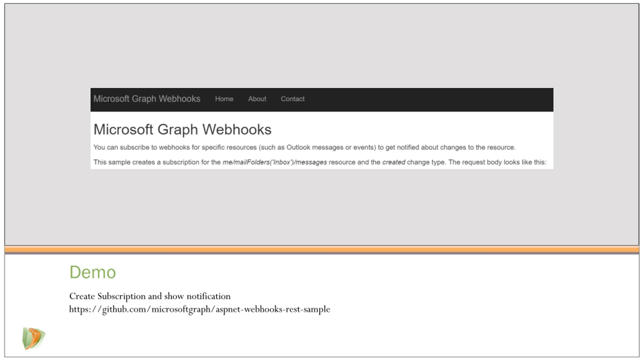Open the Home nav link

click(224, 99)
